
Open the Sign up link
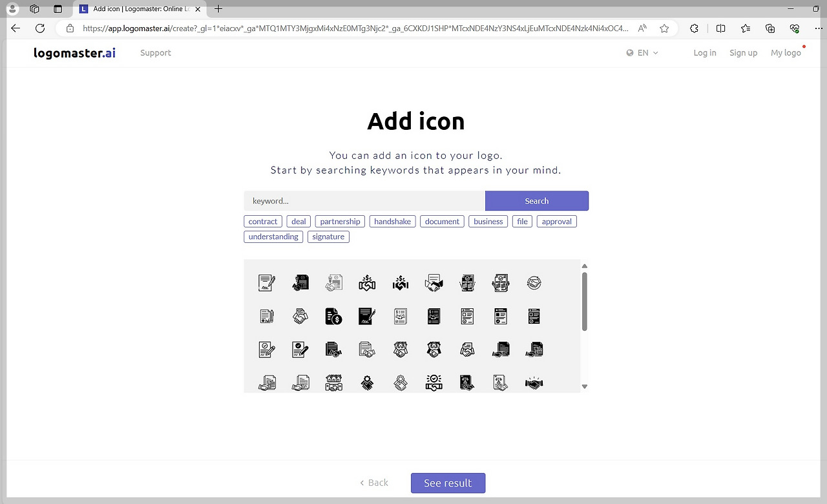(743, 53)
